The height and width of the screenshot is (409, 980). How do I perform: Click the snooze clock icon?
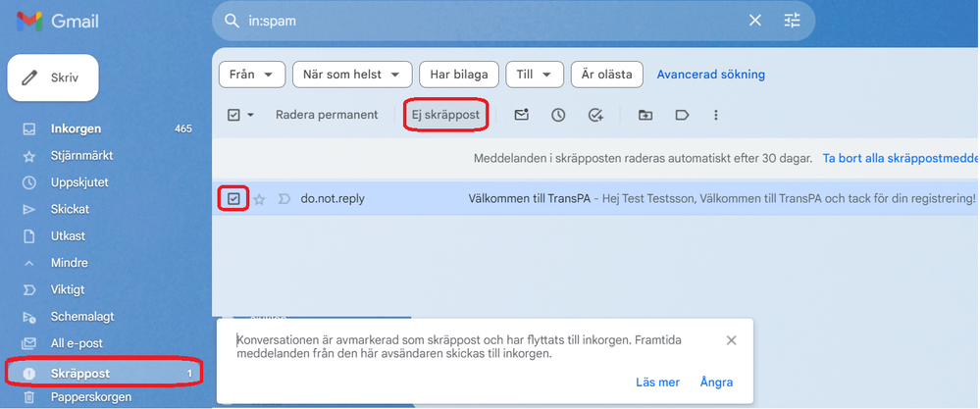pyautogui.click(x=558, y=115)
